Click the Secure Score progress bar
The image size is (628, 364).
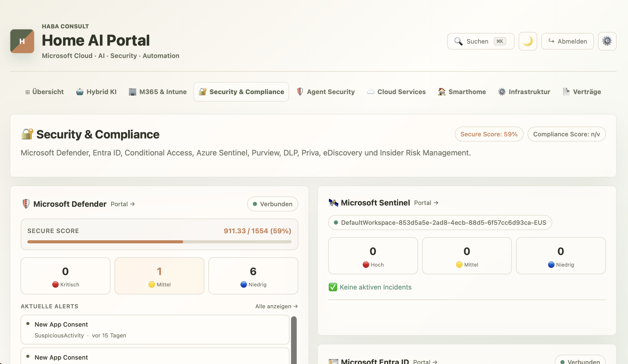[159, 242]
